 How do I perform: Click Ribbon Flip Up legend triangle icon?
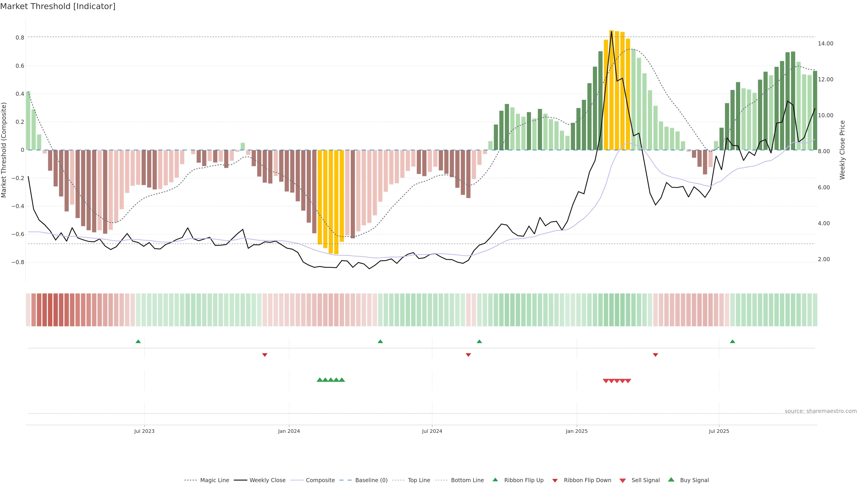(x=495, y=480)
